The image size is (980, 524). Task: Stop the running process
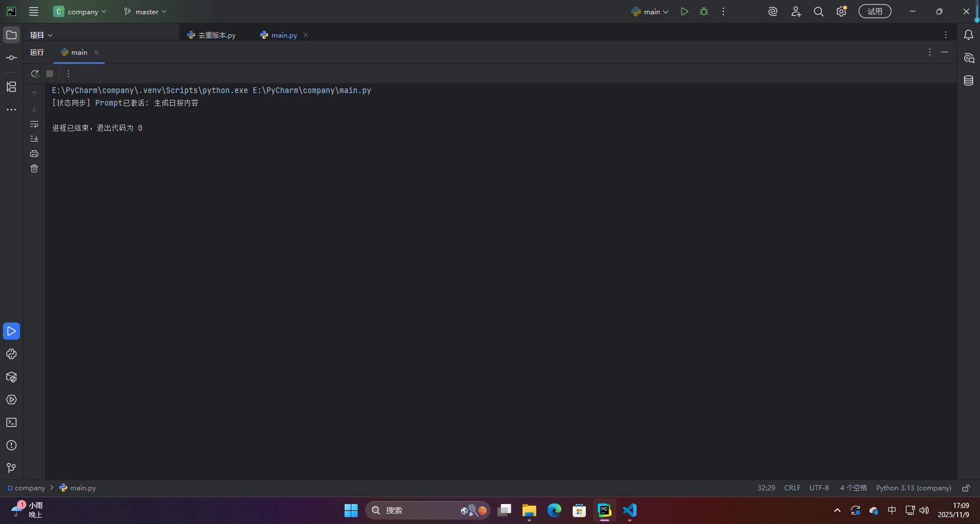[50, 74]
